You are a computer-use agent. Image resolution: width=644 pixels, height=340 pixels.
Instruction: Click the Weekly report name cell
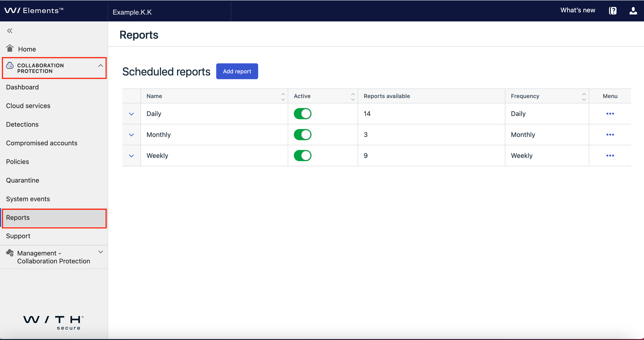click(214, 156)
